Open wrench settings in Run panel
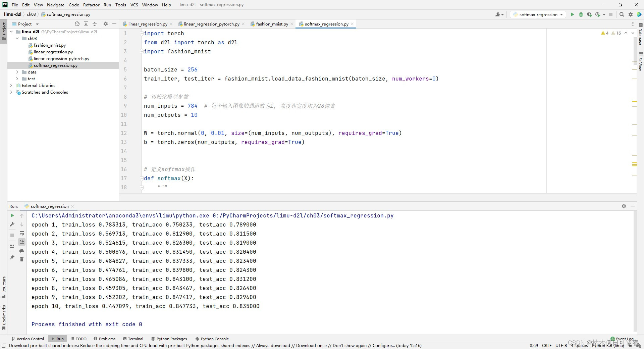 [x=12, y=224]
